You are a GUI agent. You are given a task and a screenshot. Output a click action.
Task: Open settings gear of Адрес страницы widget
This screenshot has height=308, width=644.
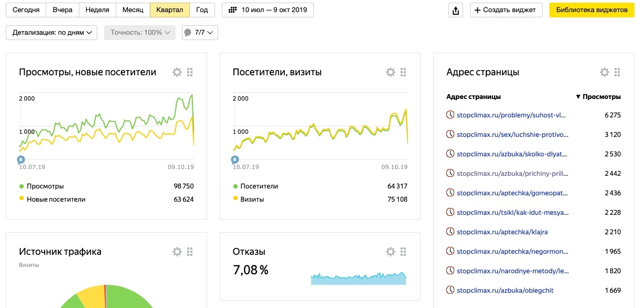tap(605, 72)
